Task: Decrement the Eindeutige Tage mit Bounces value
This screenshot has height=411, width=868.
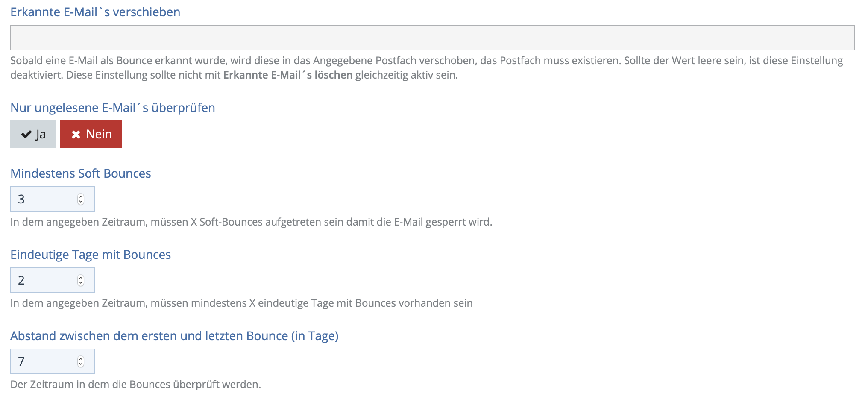Action: 81,283
